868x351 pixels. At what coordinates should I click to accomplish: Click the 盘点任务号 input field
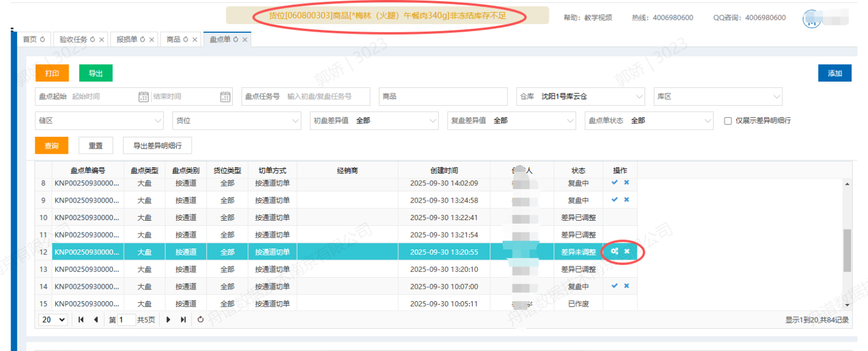(x=327, y=97)
